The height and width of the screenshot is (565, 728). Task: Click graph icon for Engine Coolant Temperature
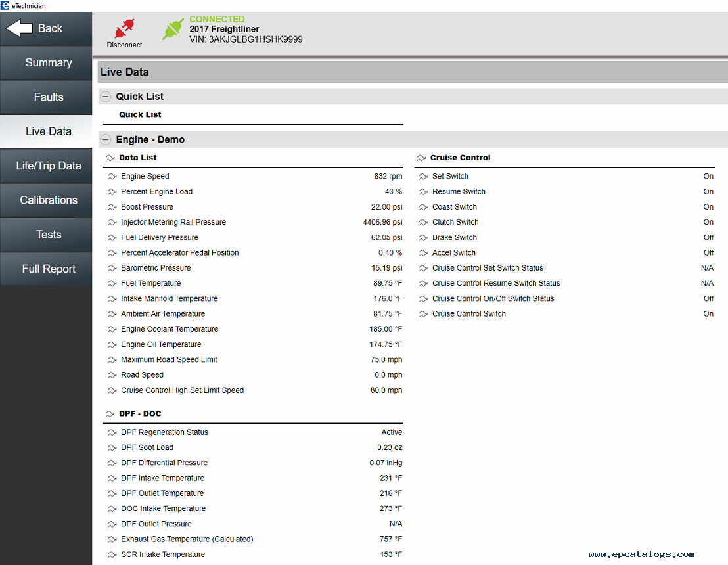(x=112, y=330)
